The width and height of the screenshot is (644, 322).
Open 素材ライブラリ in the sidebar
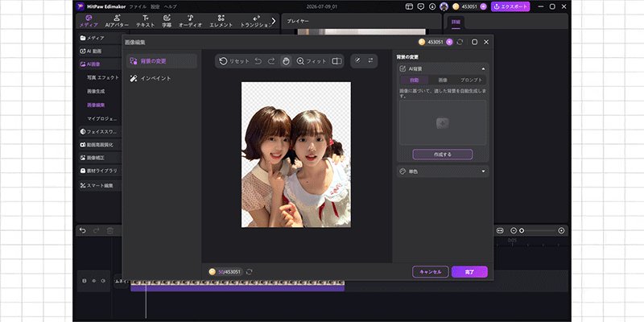(x=100, y=171)
